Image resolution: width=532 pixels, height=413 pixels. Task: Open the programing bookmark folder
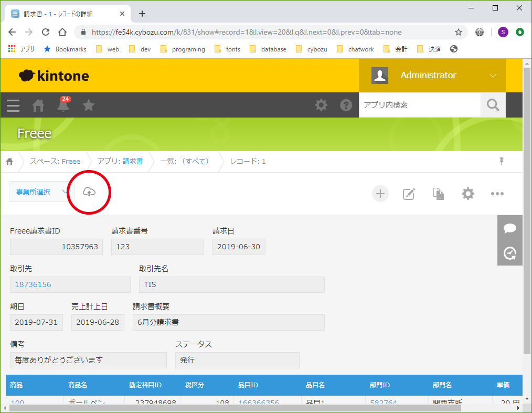[x=183, y=49]
